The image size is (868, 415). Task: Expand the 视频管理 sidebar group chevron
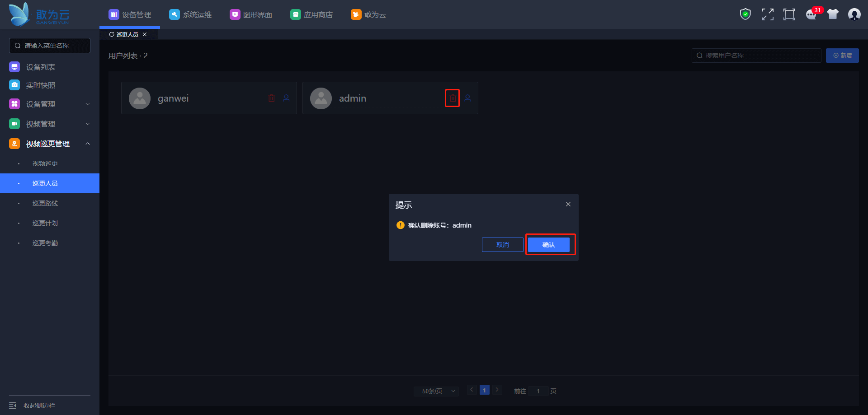click(x=88, y=124)
